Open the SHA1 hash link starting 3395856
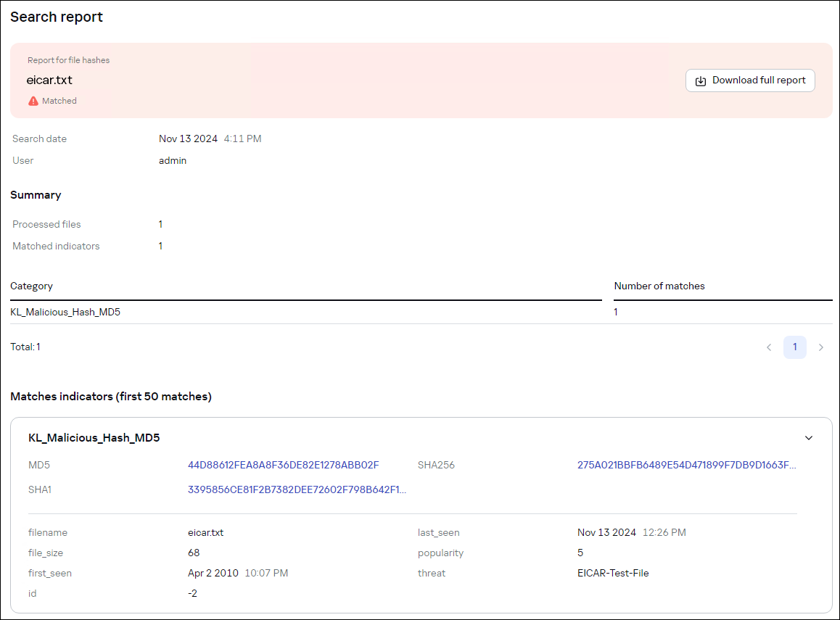 click(297, 489)
